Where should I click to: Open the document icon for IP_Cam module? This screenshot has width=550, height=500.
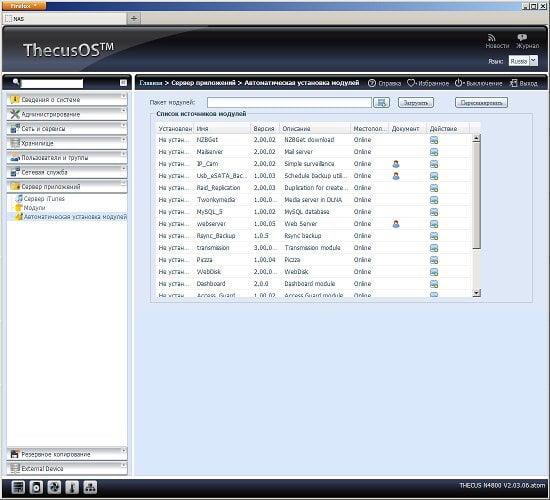point(396,164)
